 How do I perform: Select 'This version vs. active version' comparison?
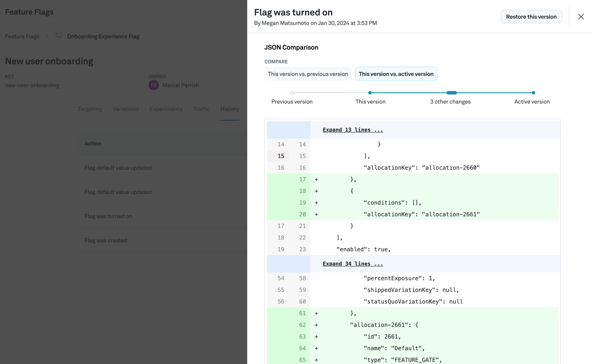(396, 74)
